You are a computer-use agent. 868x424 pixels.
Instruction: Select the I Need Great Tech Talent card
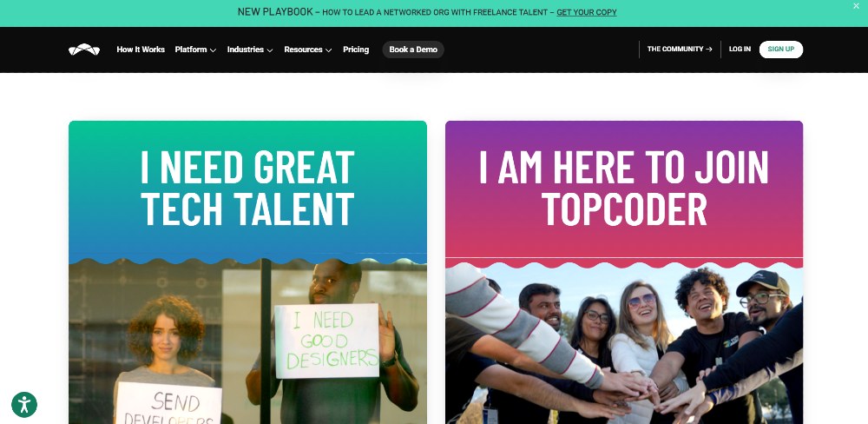247,272
